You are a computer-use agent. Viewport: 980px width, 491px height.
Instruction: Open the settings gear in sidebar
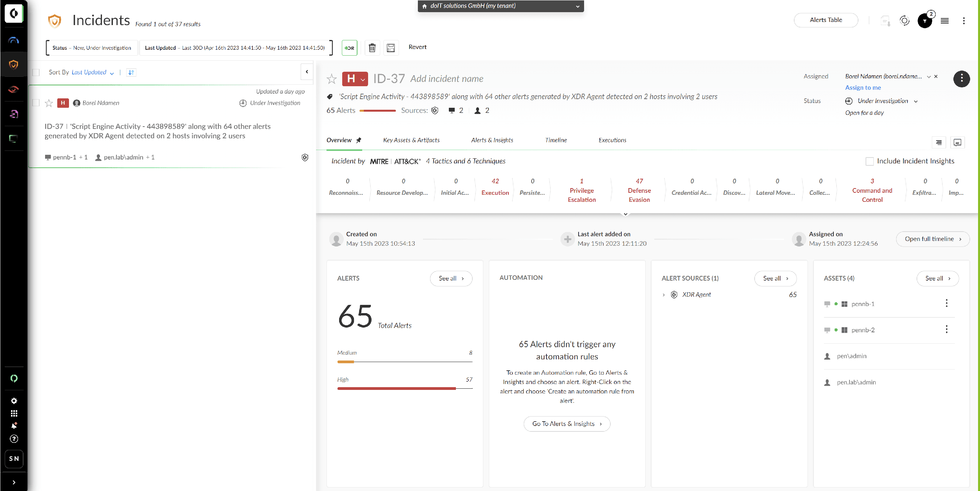pos(14,401)
